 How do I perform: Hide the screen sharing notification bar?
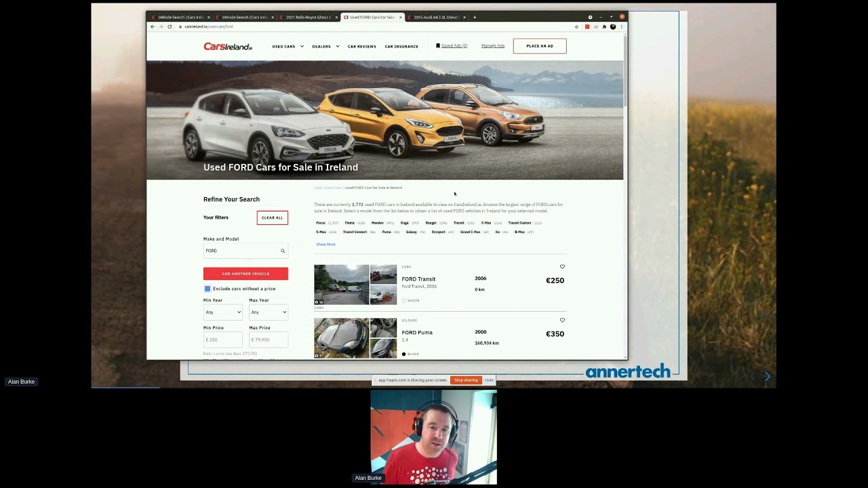tap(489, 380)
